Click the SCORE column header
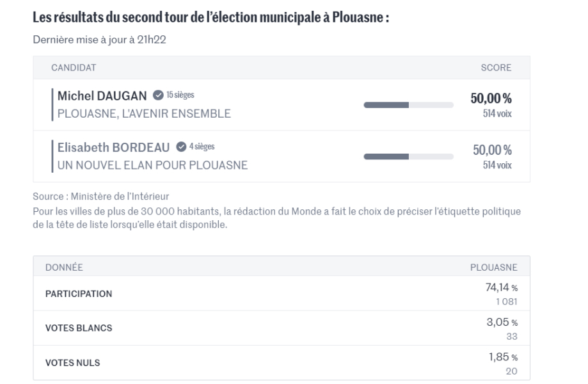588x384 pixels. click(496, 67)
